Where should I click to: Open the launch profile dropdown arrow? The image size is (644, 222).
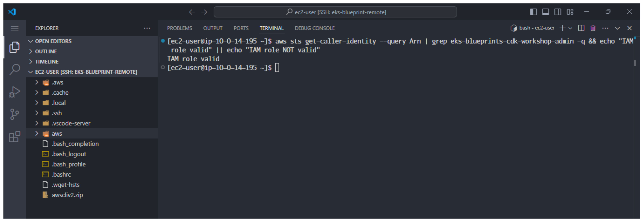click(x=570, y=28)
